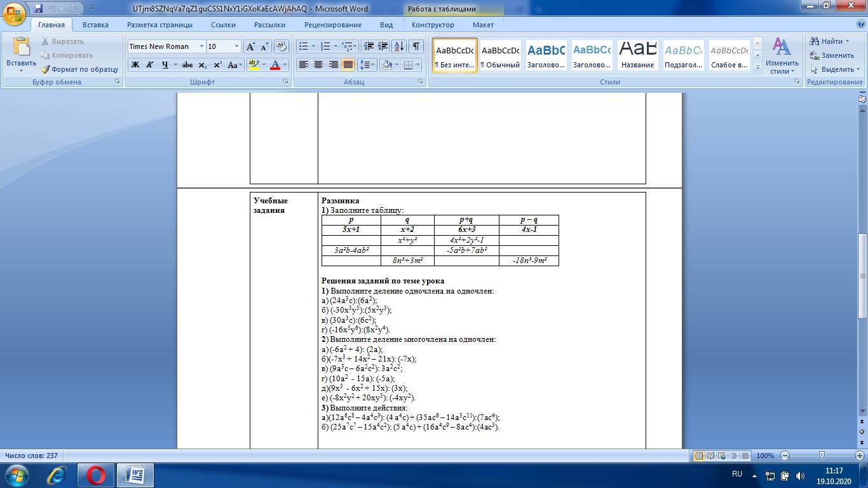
Task: Expand the font size dropdown
Action: click(236, 46)
